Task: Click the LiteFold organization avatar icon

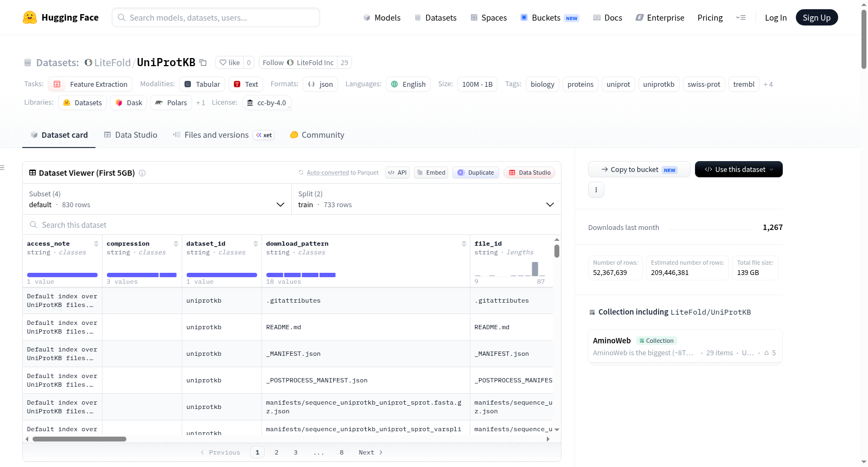Action: pyautogui.click(x=88, y=62)
